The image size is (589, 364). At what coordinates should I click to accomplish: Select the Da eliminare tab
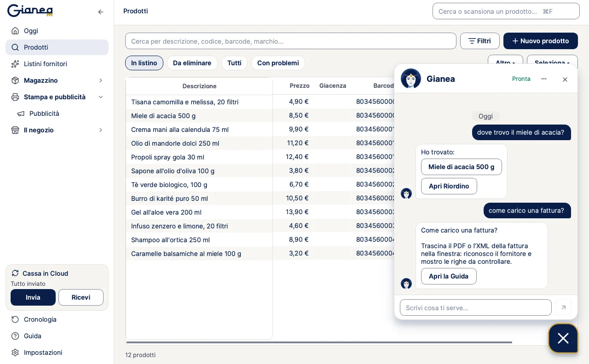click(192, 63)
